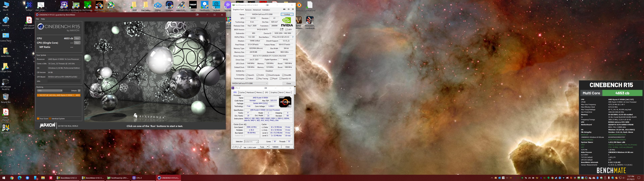Open the CPU ranking dropdown in Cinebench

click(50, 90)
